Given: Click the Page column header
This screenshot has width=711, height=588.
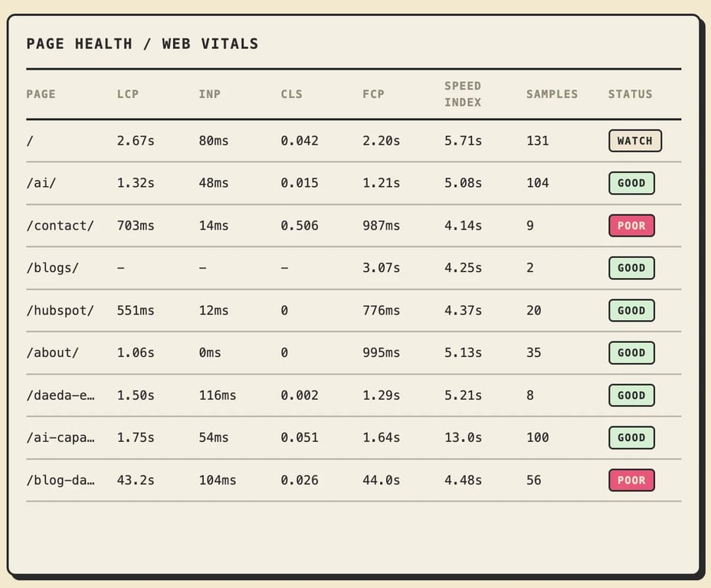Looking at the screenshot, I should (41, 94).
